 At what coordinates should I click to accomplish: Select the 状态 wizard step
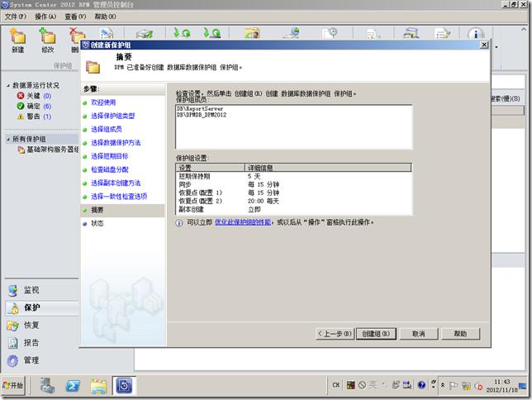point(97,223)
